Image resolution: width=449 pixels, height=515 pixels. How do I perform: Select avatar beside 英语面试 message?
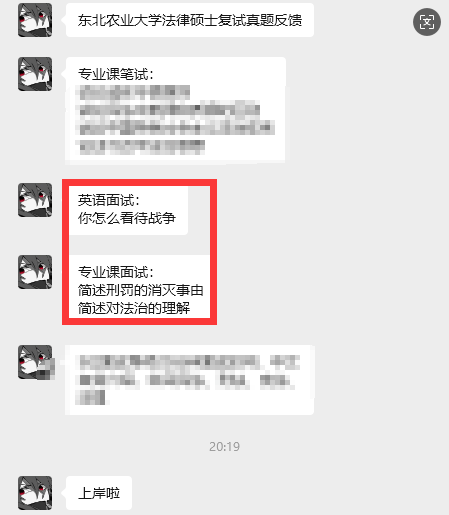(x=35, y=200)
